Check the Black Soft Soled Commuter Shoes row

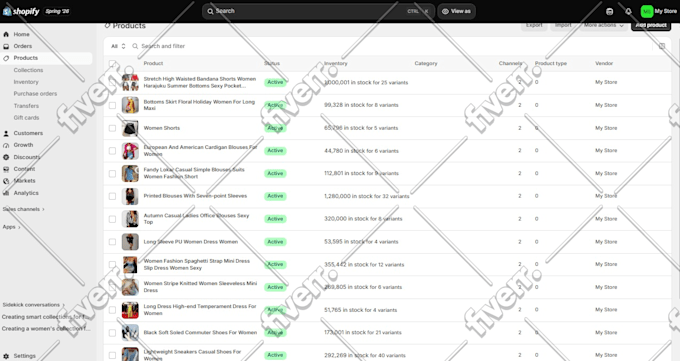tap(112, 333)
